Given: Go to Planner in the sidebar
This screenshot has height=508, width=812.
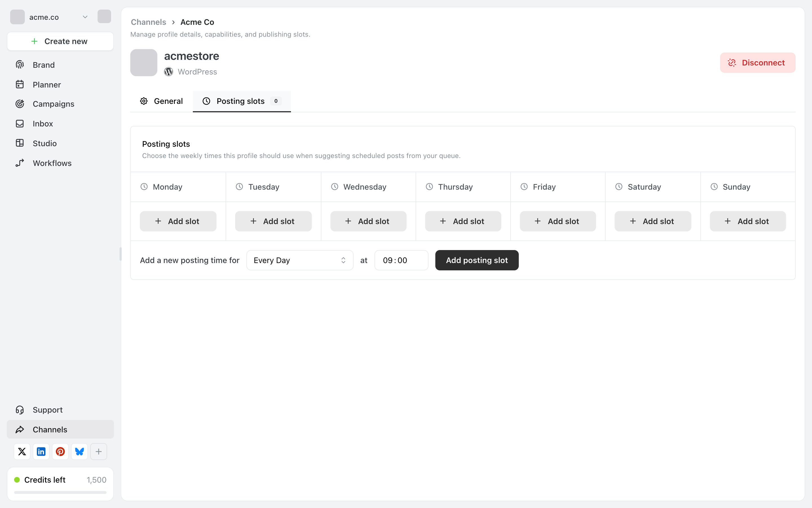Looking at the screenshot, I should (x=60, y=84).
